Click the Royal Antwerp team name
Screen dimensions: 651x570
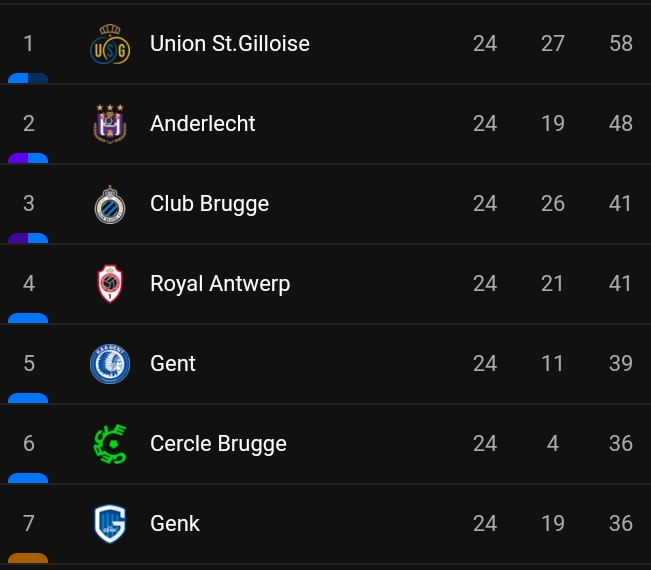[x=220, y=284]
